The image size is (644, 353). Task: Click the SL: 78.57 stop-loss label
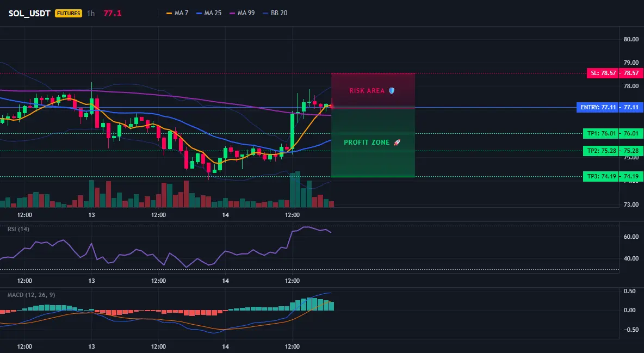point(603,73)
